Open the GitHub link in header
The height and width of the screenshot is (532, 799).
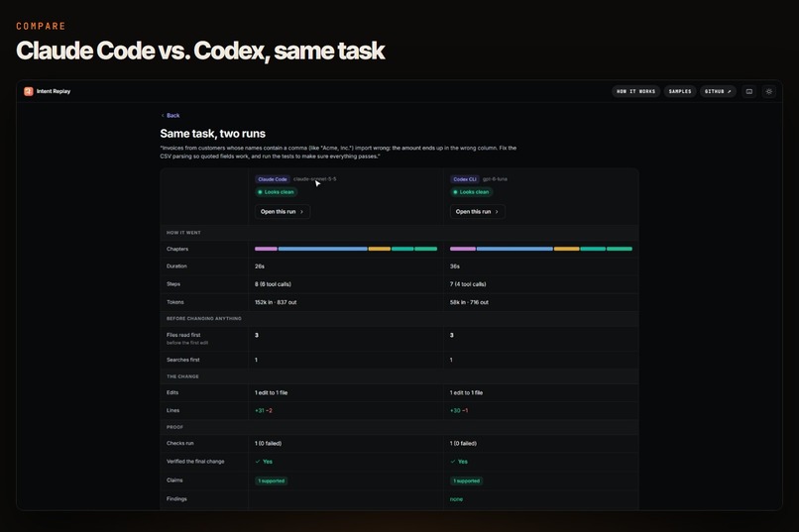pos(718,91)
